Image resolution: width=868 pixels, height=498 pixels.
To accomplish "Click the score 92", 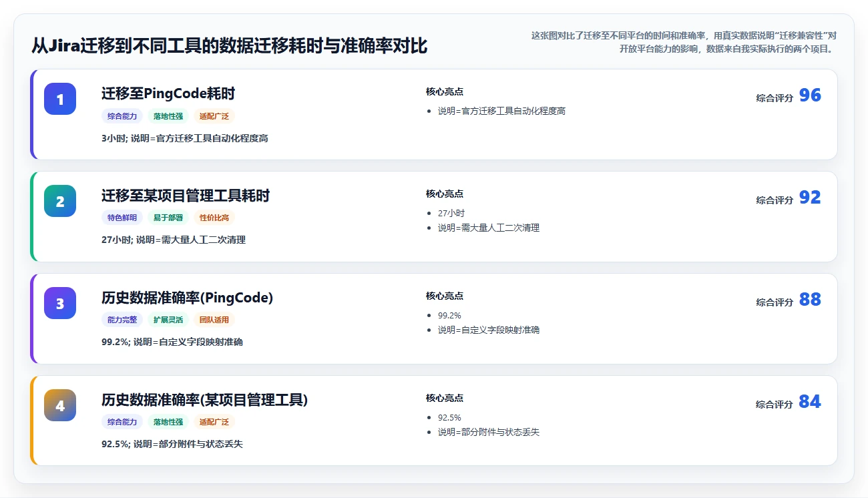I will [810, 198].
